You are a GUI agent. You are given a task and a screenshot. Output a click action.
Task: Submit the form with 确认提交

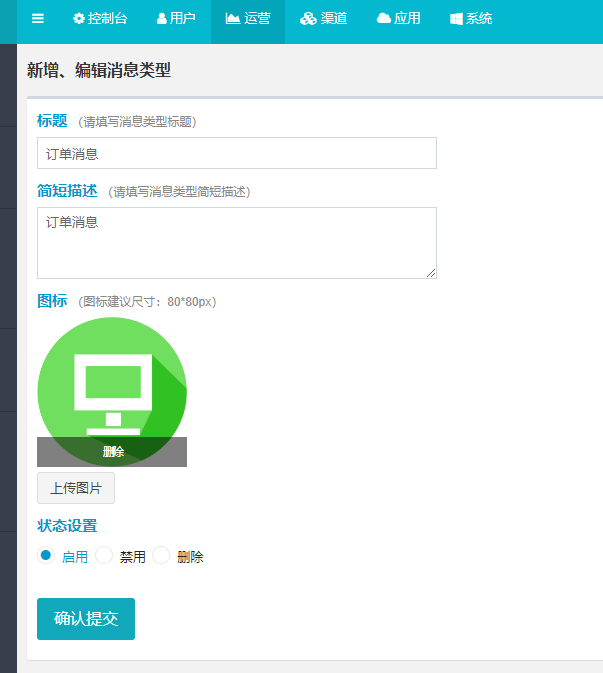click(86, 619)
